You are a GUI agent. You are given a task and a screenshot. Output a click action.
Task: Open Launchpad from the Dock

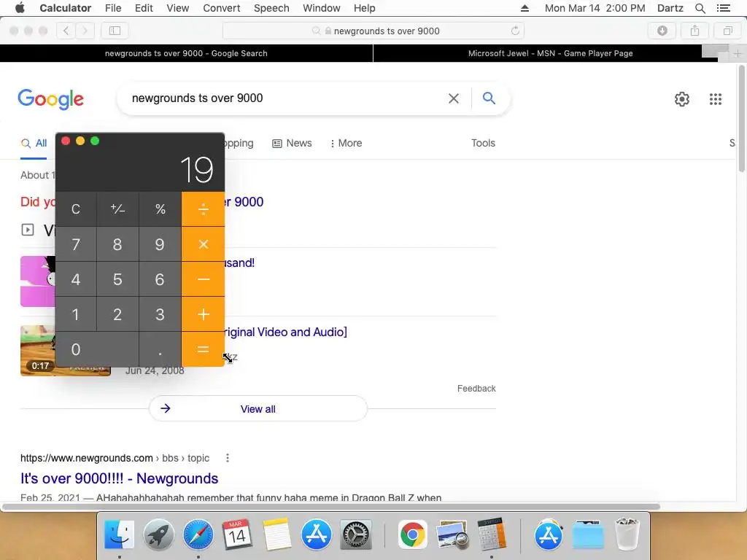(x=158, y=534)
